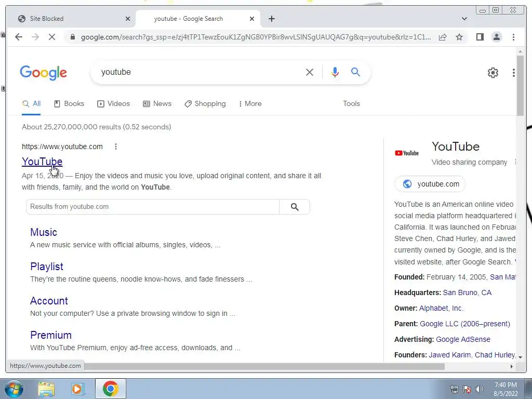Open Jawed Karim founder link
The width and height of the screenshot is (532, 399).
point(449,355)
